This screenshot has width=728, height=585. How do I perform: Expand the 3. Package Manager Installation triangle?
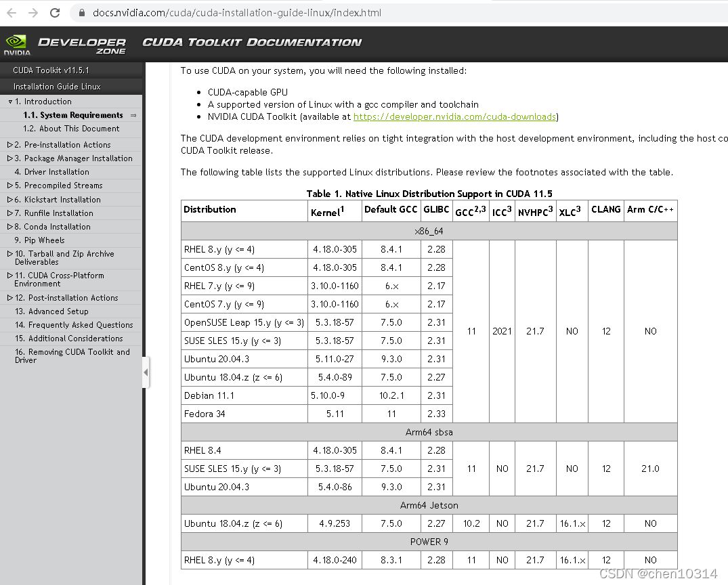click(x=9, y=158)
